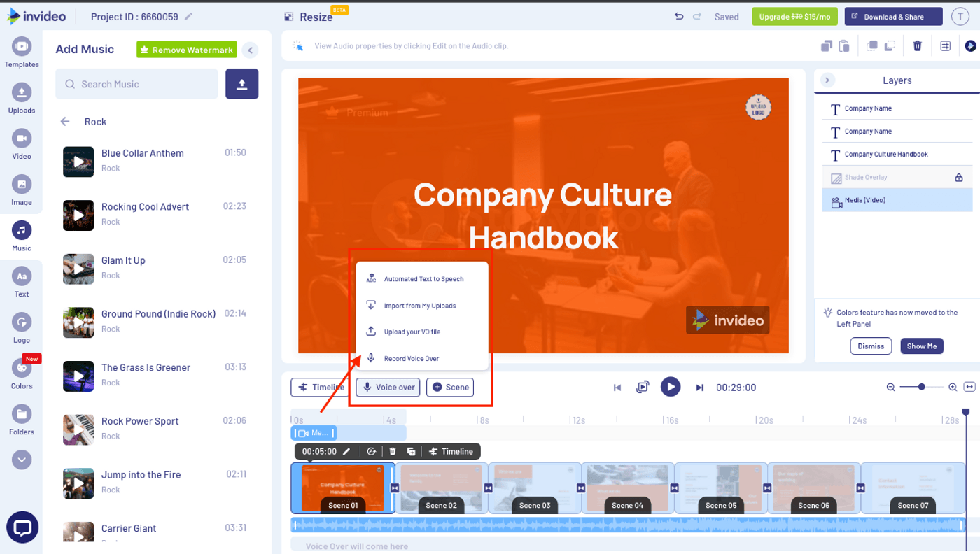
Task: Select the Media (Video) layer
Action: (x=897, y=200)
